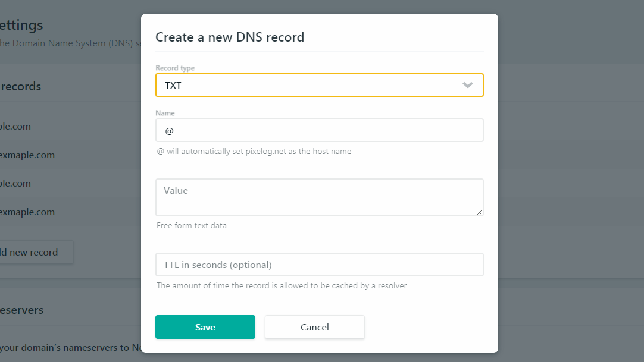644x362 pixels.
Task: Click the chevron icon in the Record type selector
Action: tap(468, 85)
